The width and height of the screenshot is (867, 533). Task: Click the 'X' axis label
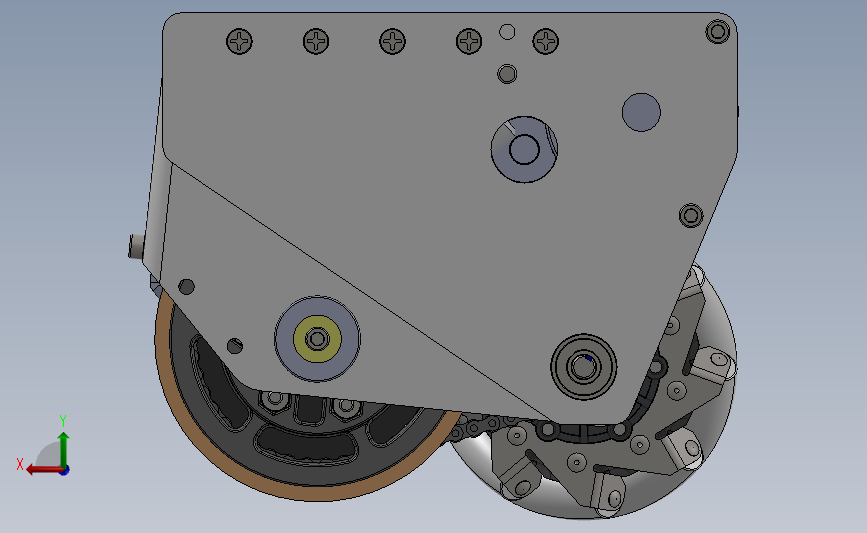pos(20,464)
